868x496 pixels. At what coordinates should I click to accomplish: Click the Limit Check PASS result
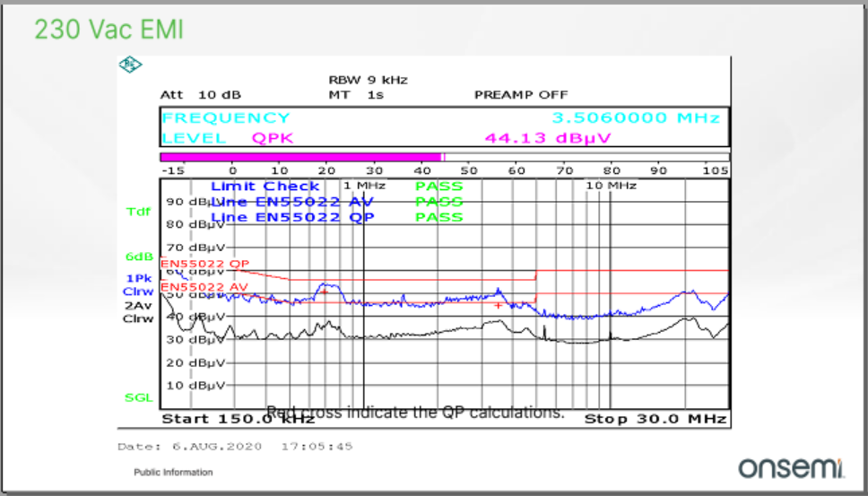pyautogui.click(x=438, y=187)
